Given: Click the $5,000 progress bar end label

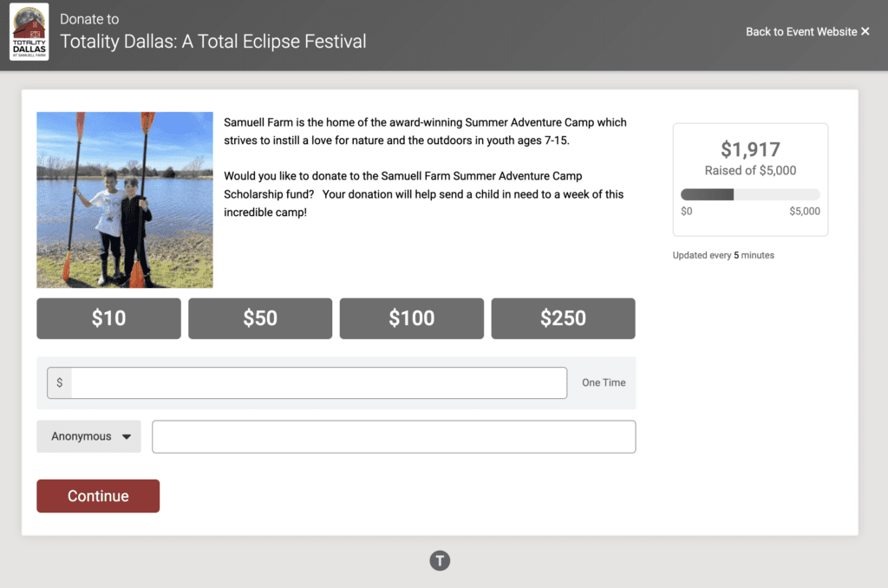Looking at the screenshot, I should pyautogui.click(x=805, y=212).
